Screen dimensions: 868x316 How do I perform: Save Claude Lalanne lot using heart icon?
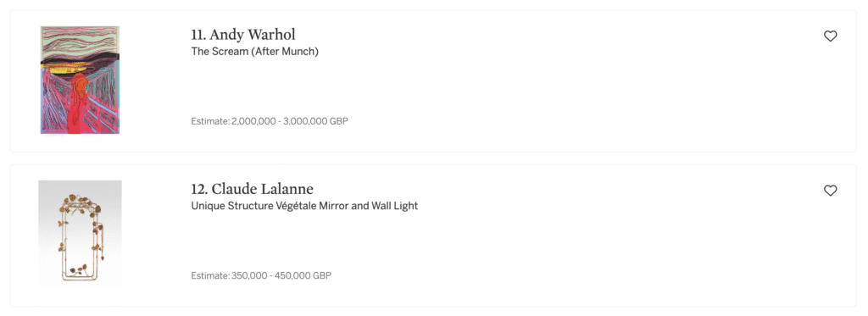pos(830,191)
